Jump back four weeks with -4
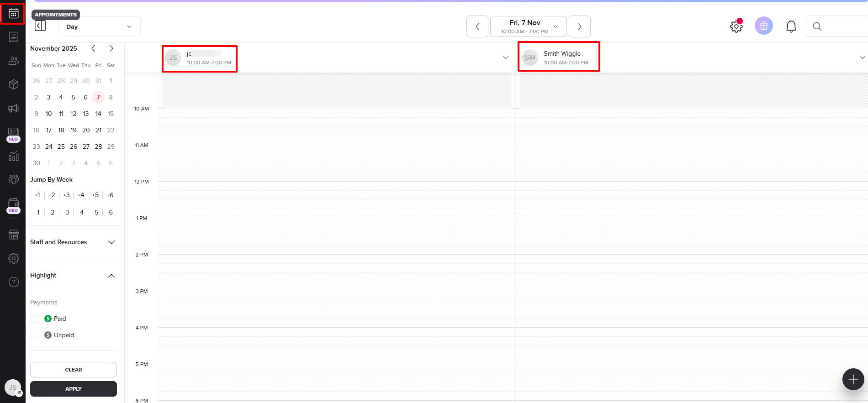 pyautogui.click(x=81, y=212)
